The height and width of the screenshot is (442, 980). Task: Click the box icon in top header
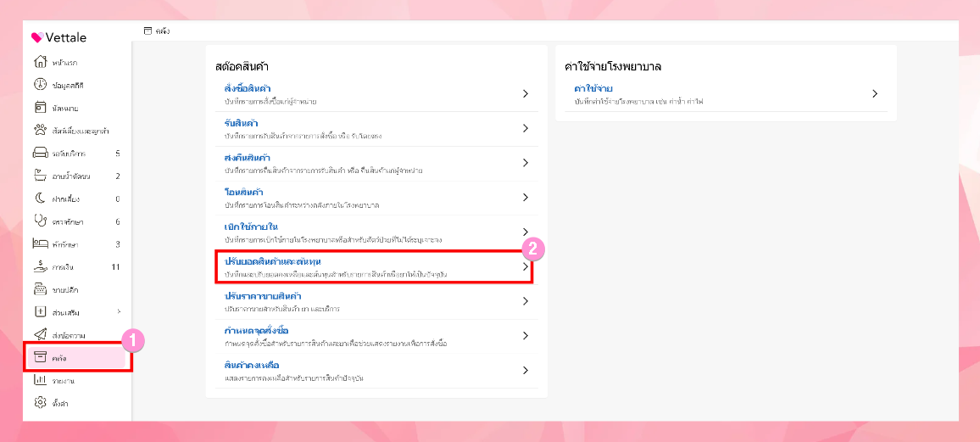148,31
